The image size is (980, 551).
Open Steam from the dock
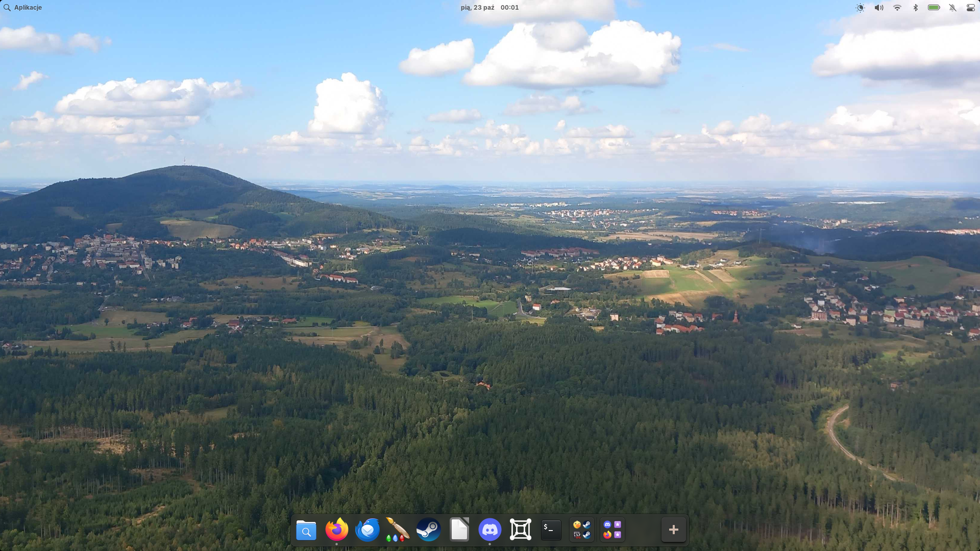tap(429, 530)
